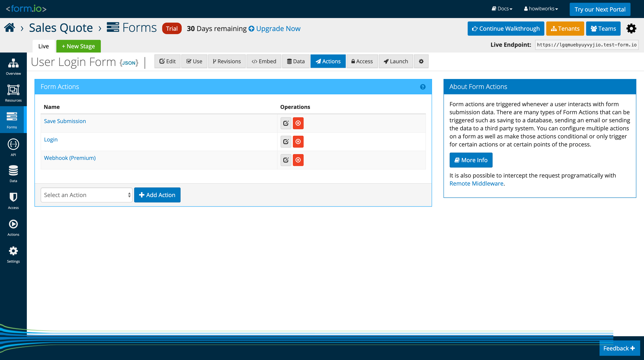The height and width of the screenshot is (360, 644).
Task: Edit the Save Submission action
Action: tap(286, 123)
